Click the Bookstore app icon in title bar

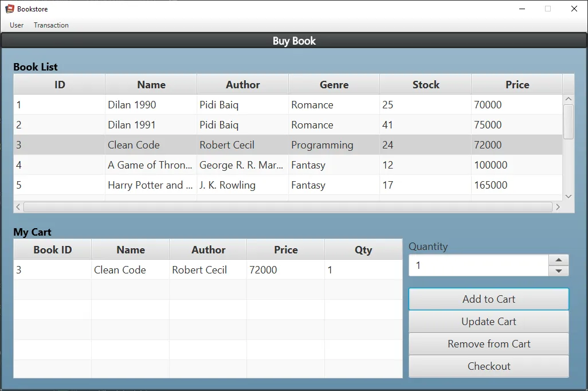click(x=10, y=9)
